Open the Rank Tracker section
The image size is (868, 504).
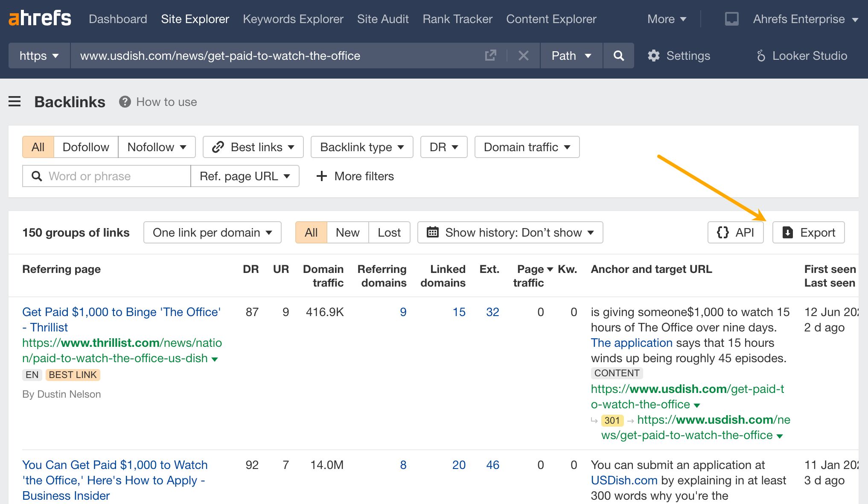457,19
